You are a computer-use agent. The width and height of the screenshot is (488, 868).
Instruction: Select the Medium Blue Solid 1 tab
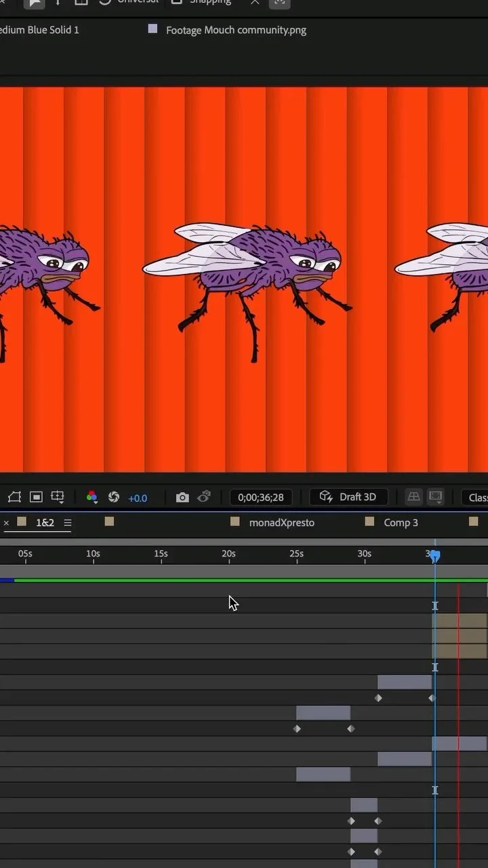pyautogui.click(x=39, y=30)
